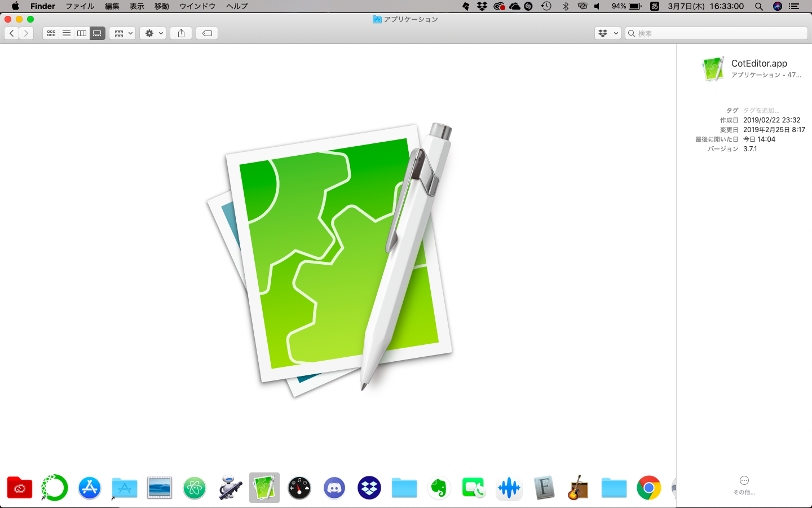The width and height of the screenshot is (812, 508).
Task: Select the FaceTime thumbnail
Action: pos(474,488)
